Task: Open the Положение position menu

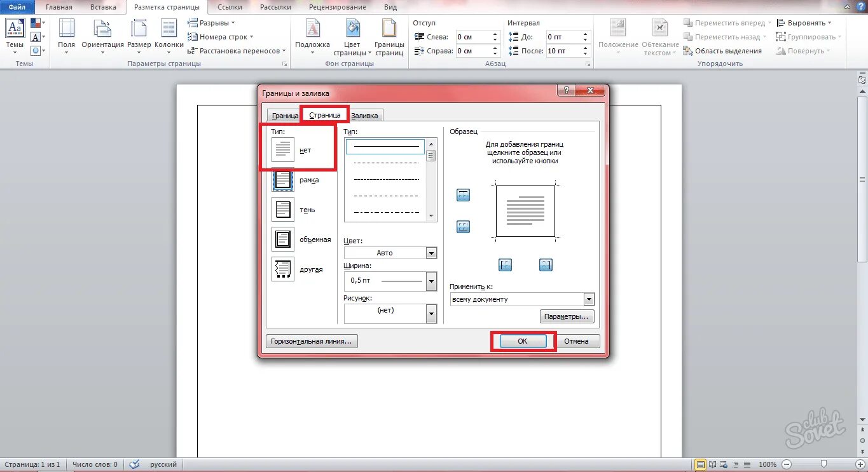Action: tap(617, 37)
